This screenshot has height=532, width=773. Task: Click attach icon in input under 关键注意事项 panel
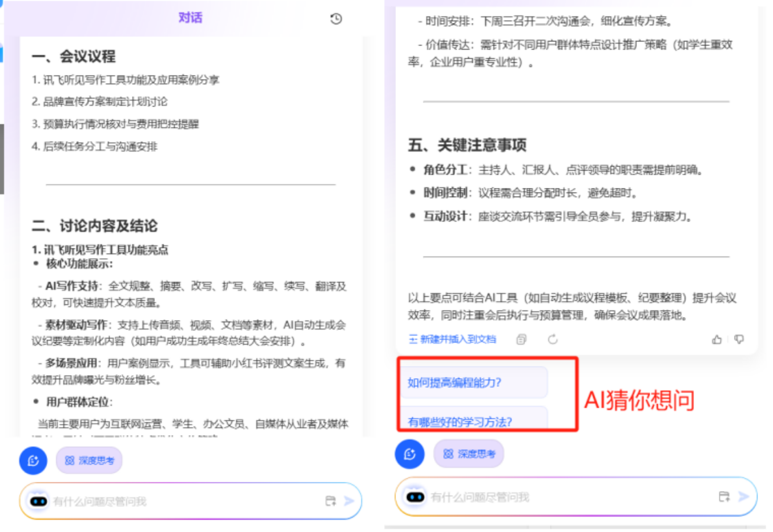point(724,496)
